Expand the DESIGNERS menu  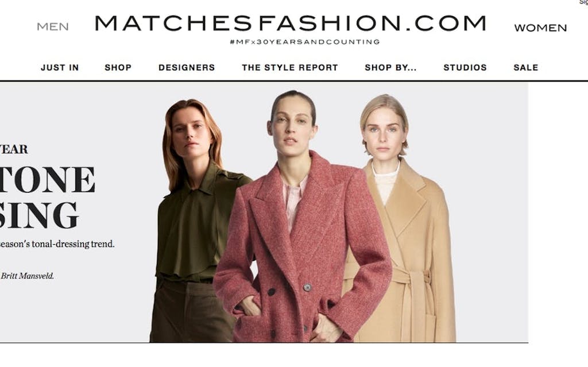tap(187, 68)
